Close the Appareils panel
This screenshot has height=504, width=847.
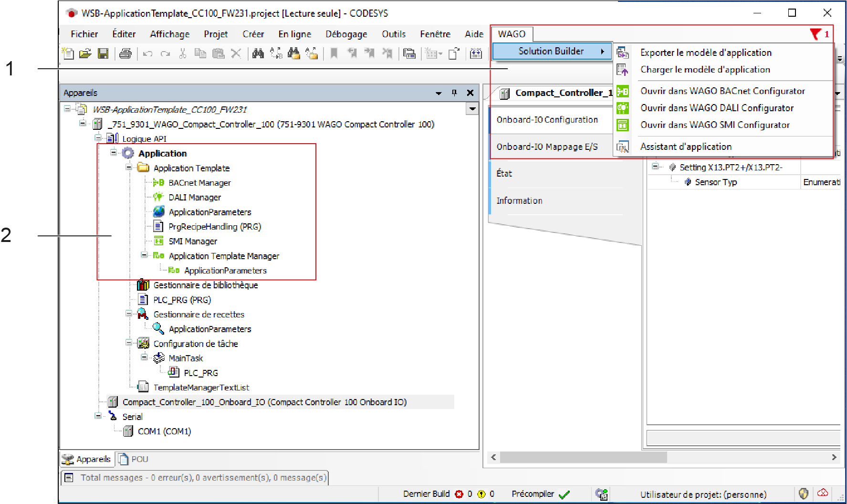tap(470, 93)
